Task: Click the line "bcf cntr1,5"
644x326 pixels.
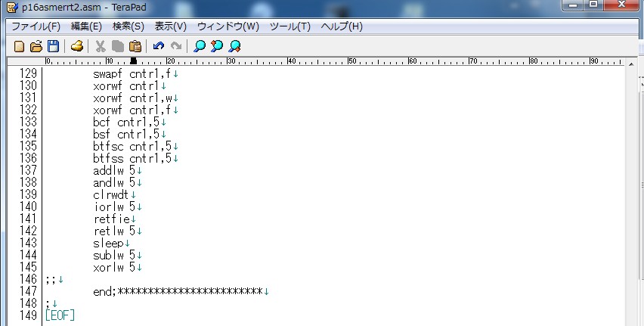Action: click(x=126, y=122)
